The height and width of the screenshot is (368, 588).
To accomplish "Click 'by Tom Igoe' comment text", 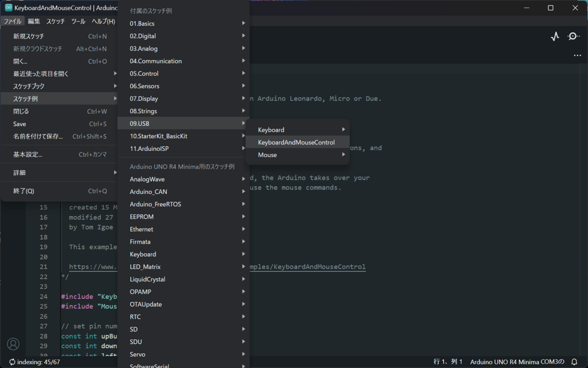I will [x=91, y=227].
